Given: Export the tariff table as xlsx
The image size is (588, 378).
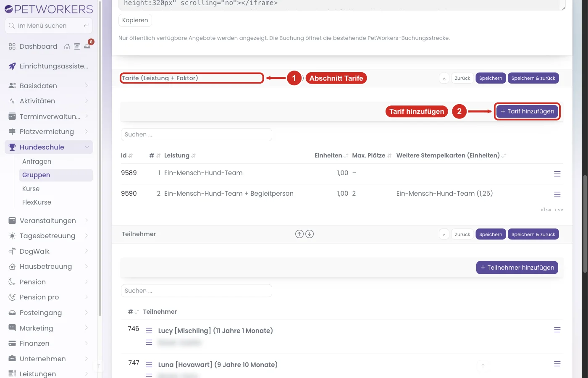Looking at the screenshot, I should pos(546,210).
